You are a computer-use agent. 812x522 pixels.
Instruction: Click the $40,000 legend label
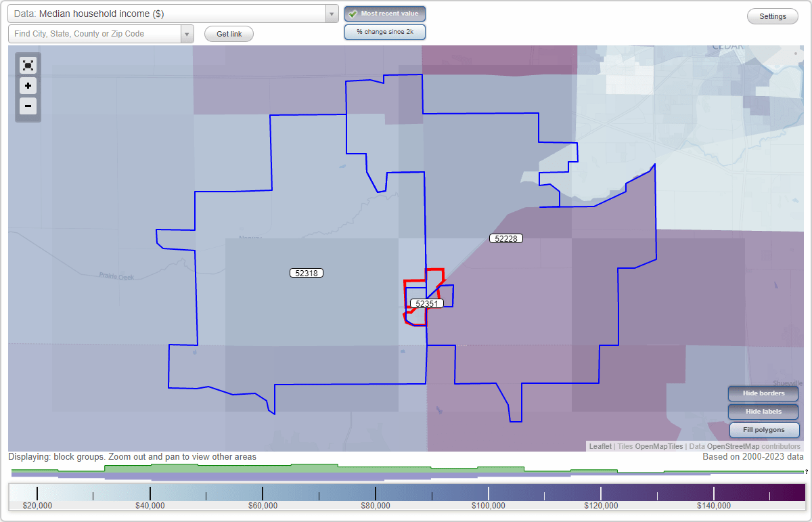(150, 505)
